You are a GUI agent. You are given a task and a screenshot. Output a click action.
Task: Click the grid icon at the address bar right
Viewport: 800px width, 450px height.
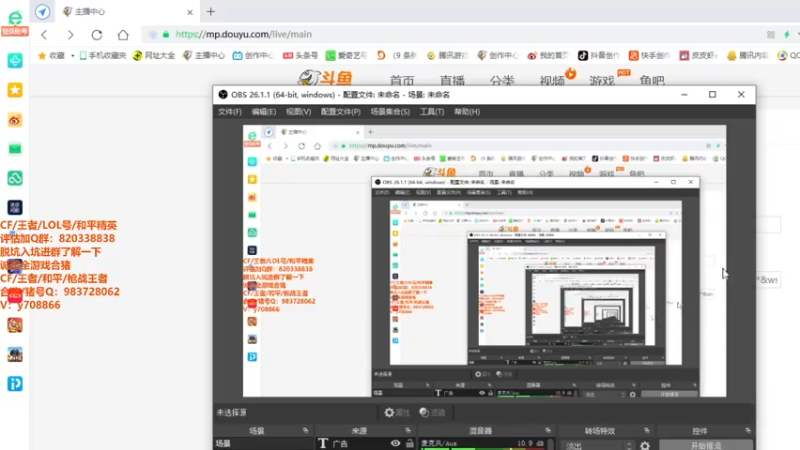(x=771, y=35)
